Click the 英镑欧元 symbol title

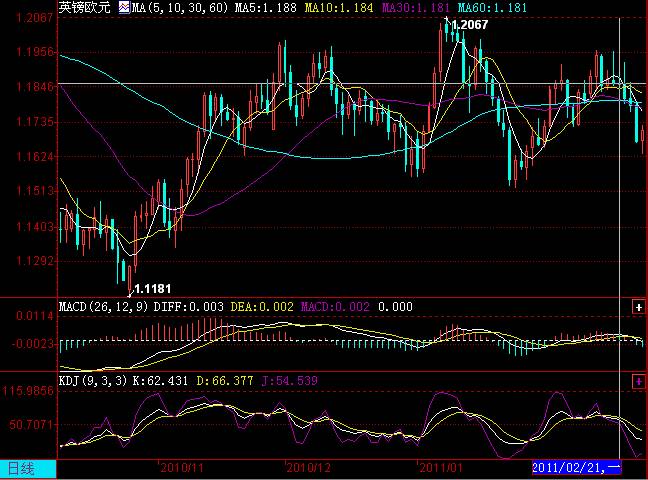pyautogui.click(x=84, y=7)
